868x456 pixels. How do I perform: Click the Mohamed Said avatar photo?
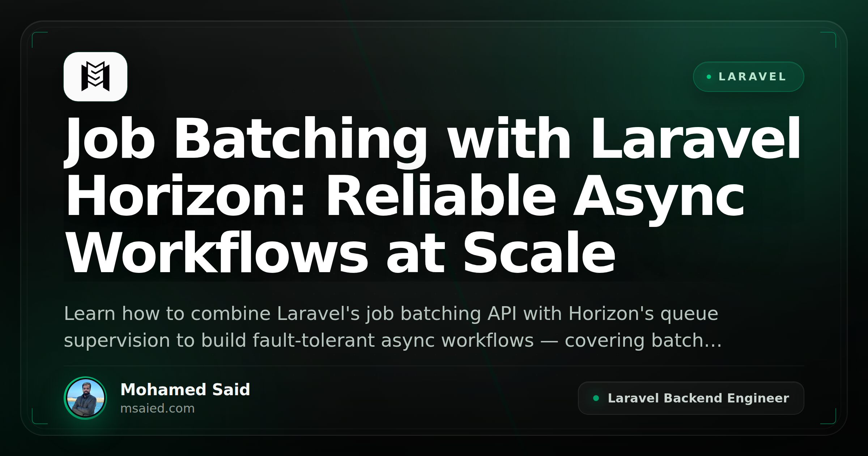tap(85, 398)
